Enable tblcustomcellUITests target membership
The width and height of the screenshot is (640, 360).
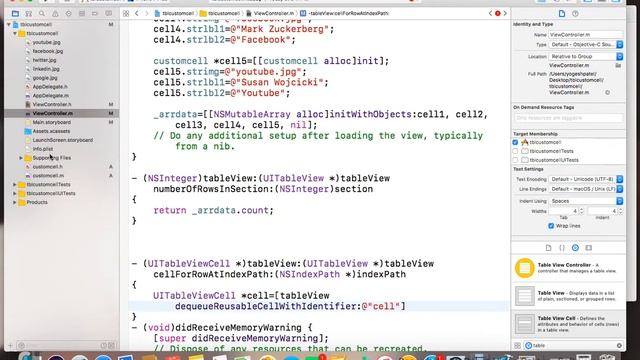pos(515,160)
